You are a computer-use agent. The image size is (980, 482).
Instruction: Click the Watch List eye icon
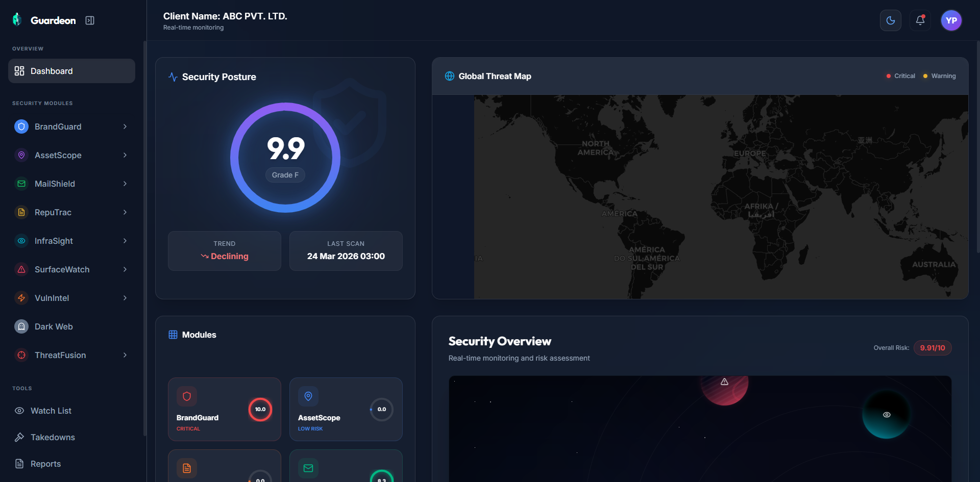[19, 411]
